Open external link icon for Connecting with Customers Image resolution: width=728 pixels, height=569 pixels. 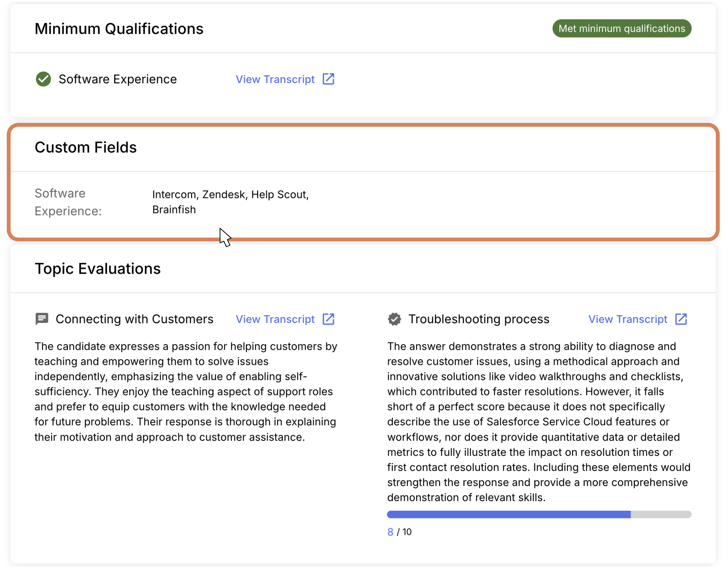coord(328,319)
